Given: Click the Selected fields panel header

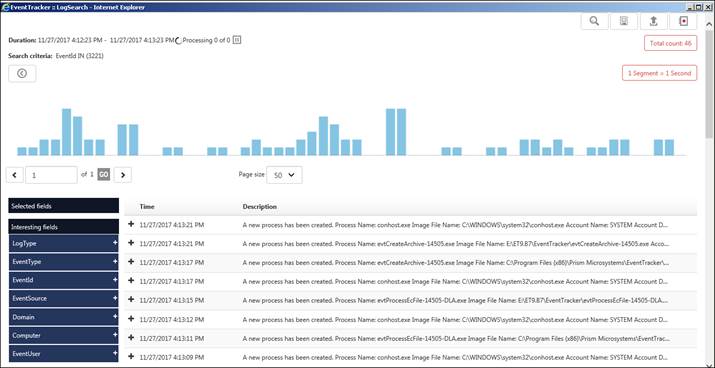Looking at the screenshot, I should coord(63,206).
